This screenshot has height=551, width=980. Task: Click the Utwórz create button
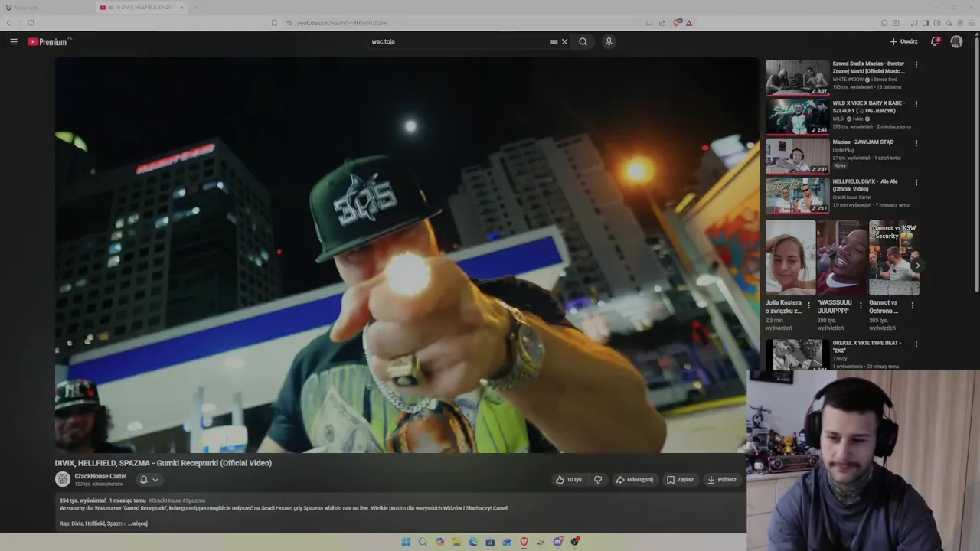pos(903,42)
